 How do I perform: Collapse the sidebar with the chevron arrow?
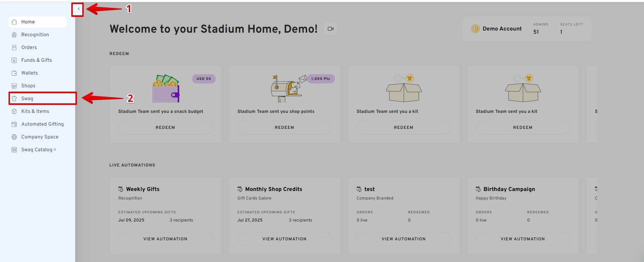(x=78, y=9)
